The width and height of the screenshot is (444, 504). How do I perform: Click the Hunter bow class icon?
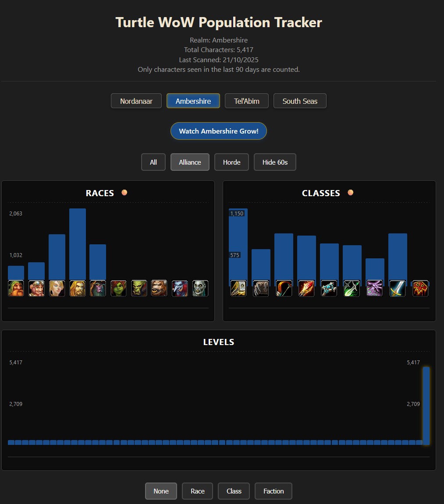click(x=284, y=288)
